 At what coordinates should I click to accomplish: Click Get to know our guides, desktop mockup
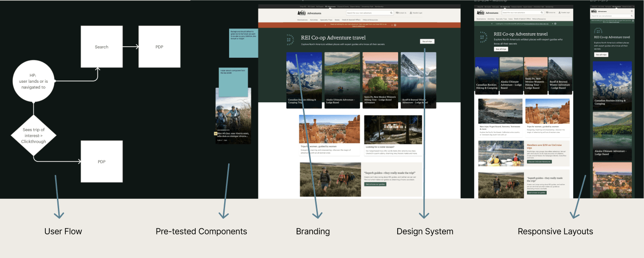[x=375, y=184]
